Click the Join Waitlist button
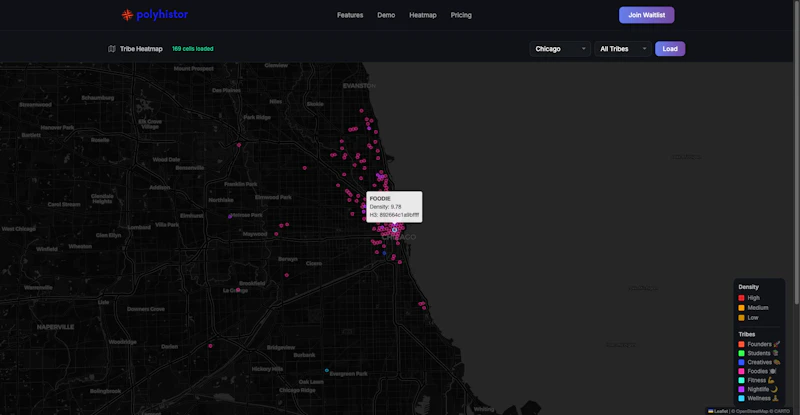800x415 pixels. coord(646,15)
